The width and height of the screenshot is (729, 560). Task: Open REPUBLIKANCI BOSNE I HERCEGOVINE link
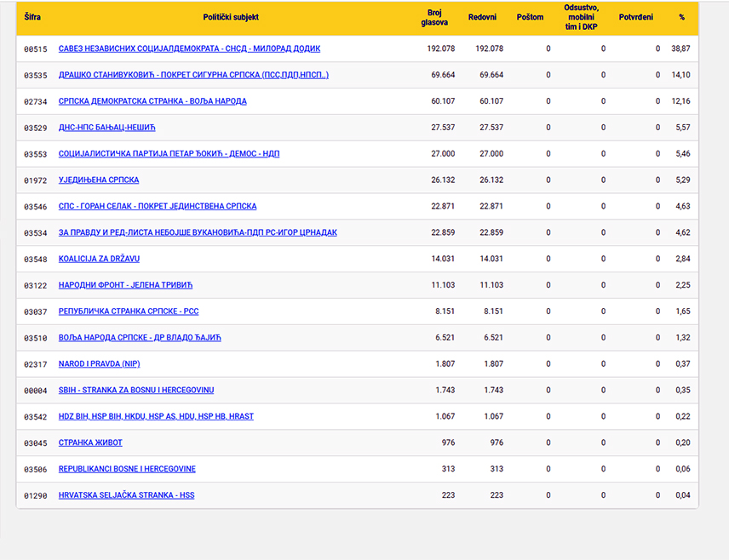pos(127,469)
